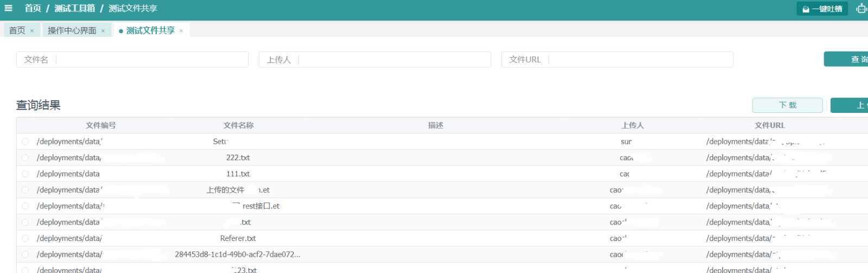This screenshot has width=868, height=273.
Task: Select the radio button for Referer.txt row
Action: click(25, 238)
